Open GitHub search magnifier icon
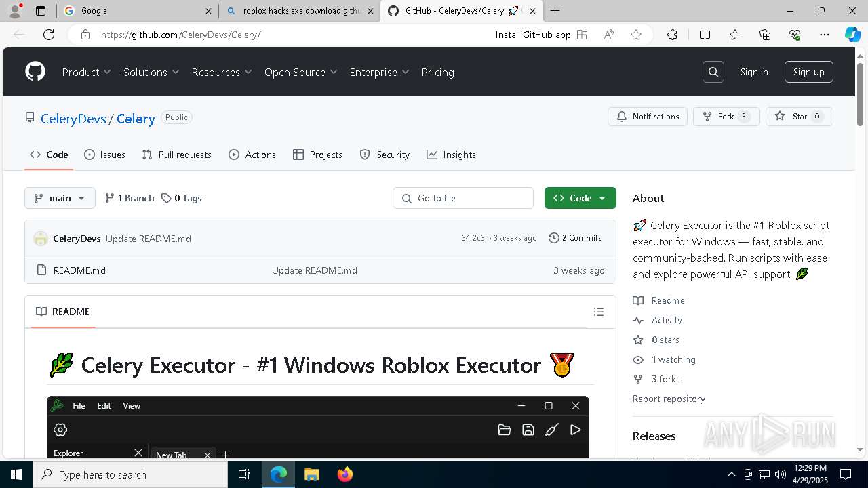 tap(713, 72)
